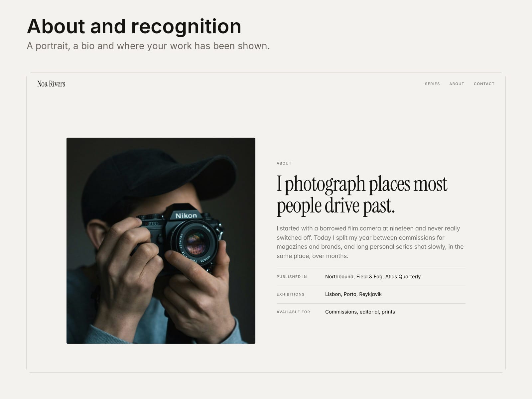This screenshot has width=532, height=399.
Task: Select the Northbound, Field & Fog, Atlas Quarterly text
Action: pos(373,277)
